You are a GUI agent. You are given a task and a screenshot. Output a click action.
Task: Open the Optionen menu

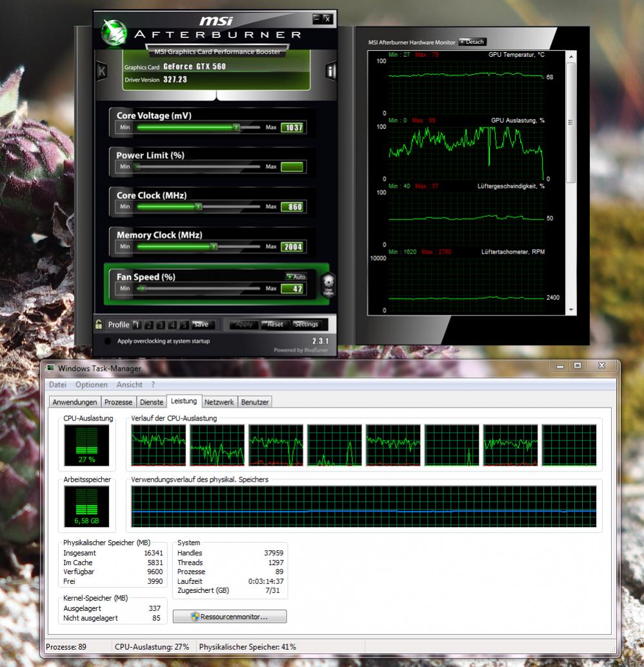(92, 384)
